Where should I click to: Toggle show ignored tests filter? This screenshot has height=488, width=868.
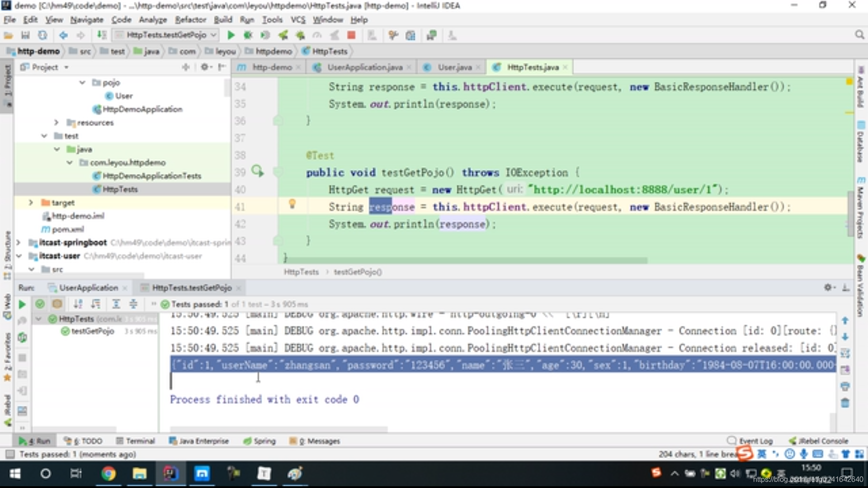pyautogui.click(x=57, y=305)
